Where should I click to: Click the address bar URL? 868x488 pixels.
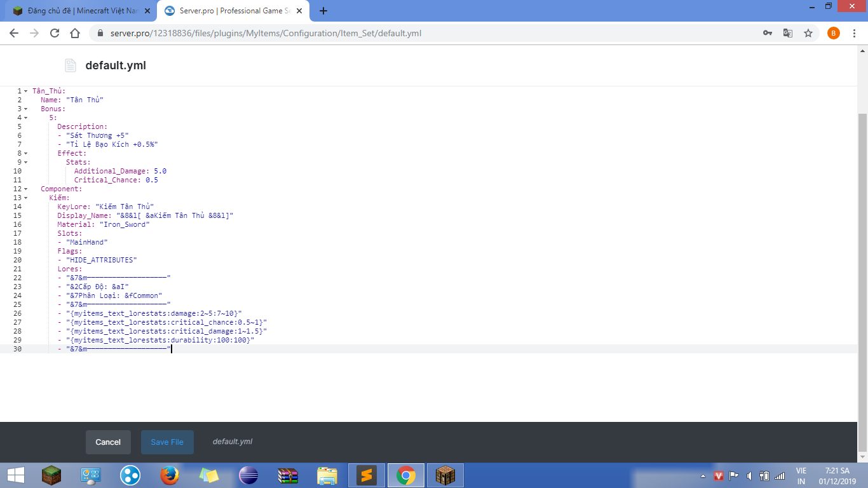click(x=266, y=33)
